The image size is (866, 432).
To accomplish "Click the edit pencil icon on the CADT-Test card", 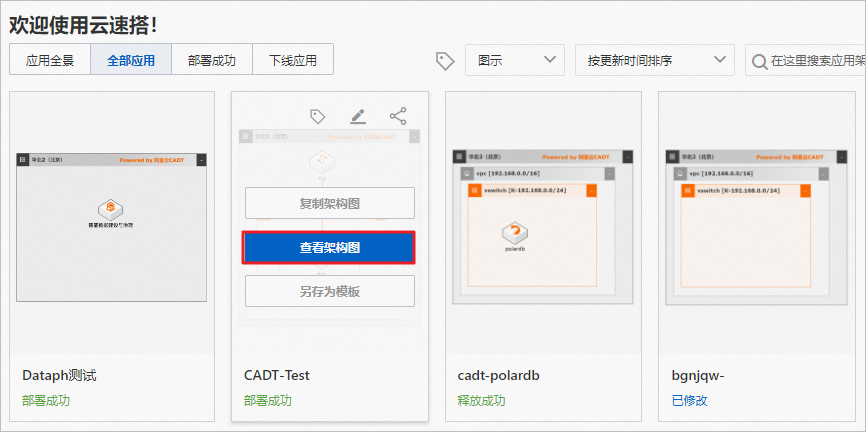I will pos(358,116).
